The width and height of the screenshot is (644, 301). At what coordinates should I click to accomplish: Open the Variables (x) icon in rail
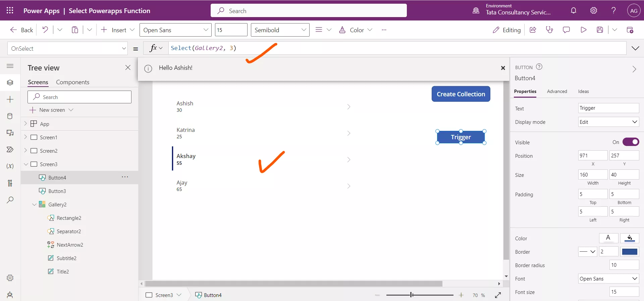(x=10, y=166)
